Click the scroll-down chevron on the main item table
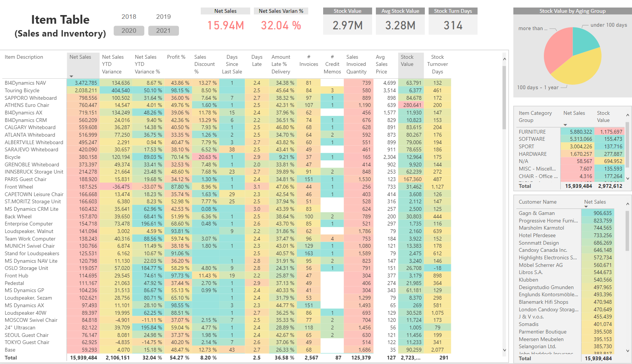Image resolution: width=632 pixels, height=364 pixels. coord(505,350)
